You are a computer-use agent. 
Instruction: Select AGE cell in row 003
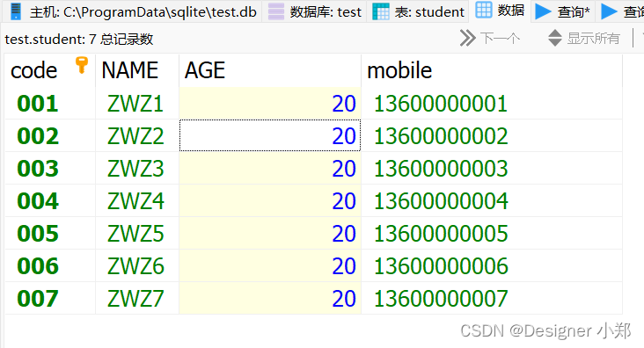pyautogui.click(x=270, y=168)
